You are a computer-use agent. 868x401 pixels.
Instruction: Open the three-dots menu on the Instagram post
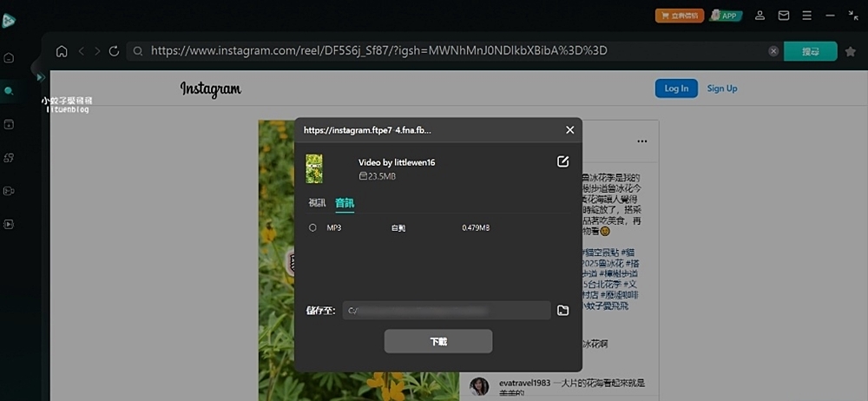[642, 141]
